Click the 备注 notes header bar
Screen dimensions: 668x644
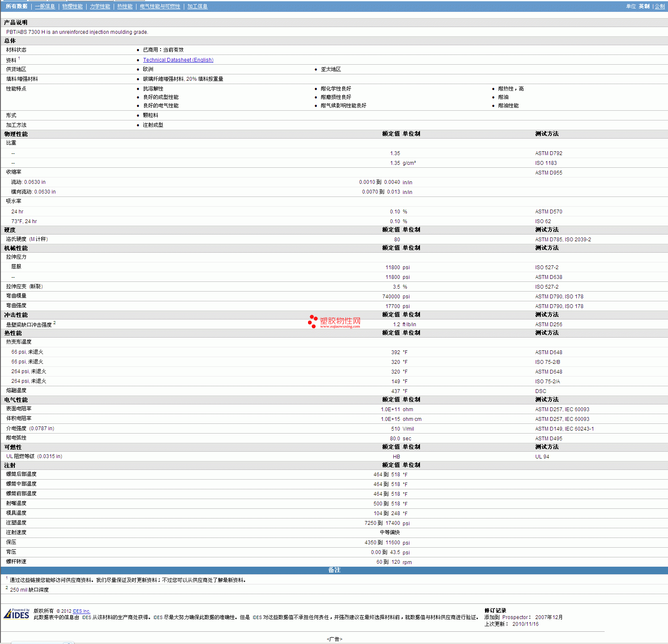(334, 570)
